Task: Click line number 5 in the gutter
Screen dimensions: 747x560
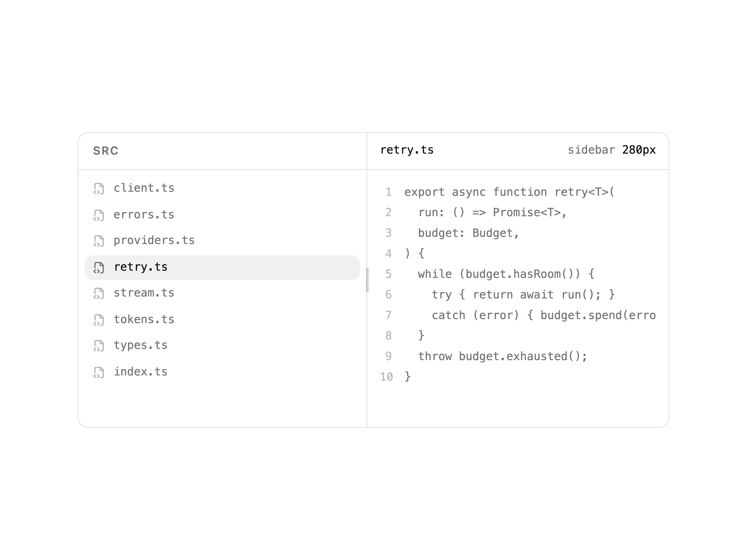Action: (x=388, y=274)
